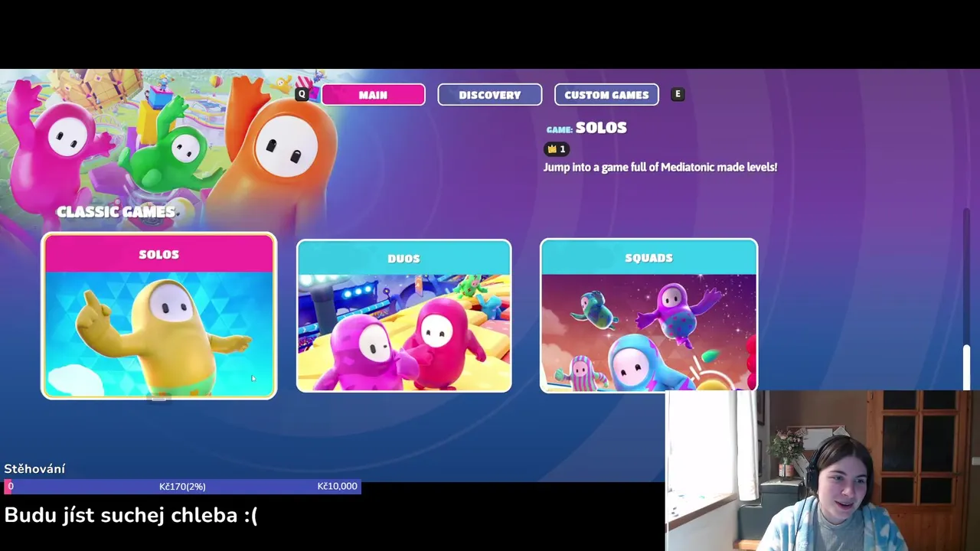
Task: Open the DISCOVERY tab
Action: coord(490,95)
